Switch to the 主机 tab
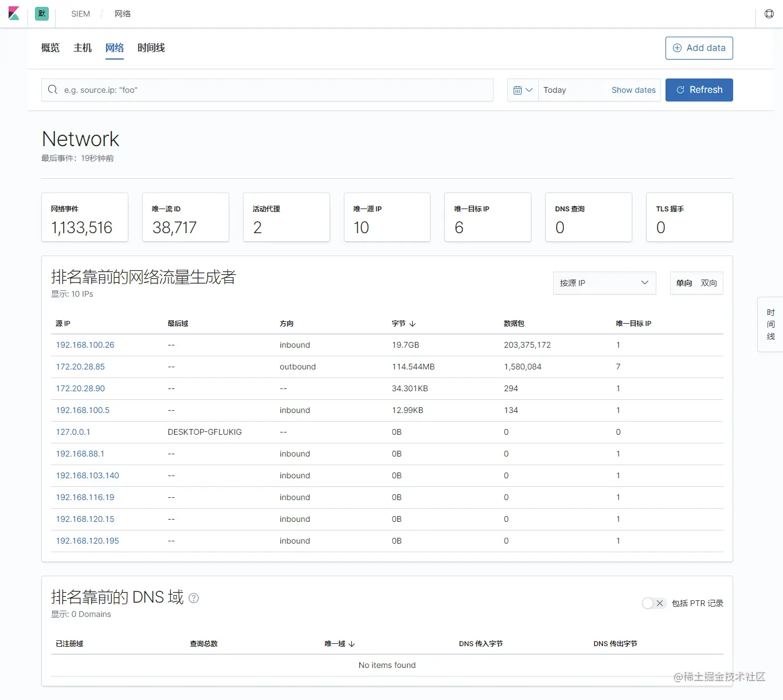Viewport: 783px width, 700px height. pyautogui.click(x=83, y=48)
